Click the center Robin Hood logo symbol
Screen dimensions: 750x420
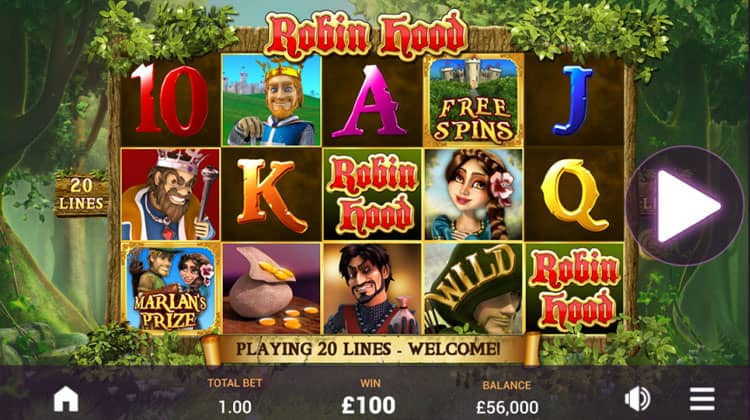(x=372, y=194)
